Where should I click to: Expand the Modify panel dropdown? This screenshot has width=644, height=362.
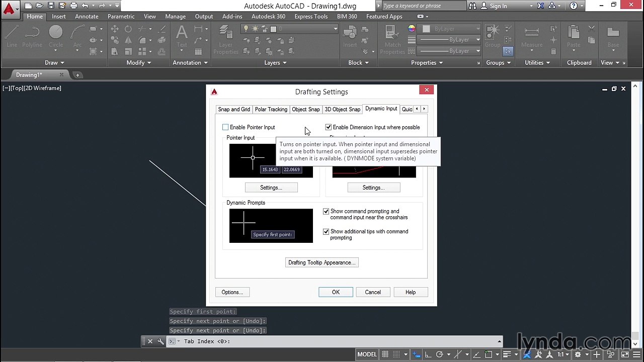pos(138,63)
